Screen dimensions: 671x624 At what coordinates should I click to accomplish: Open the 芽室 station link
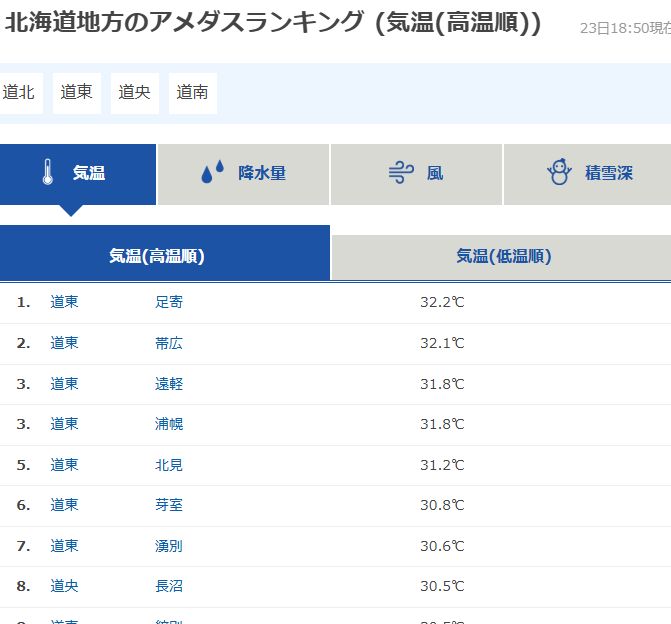169,505
